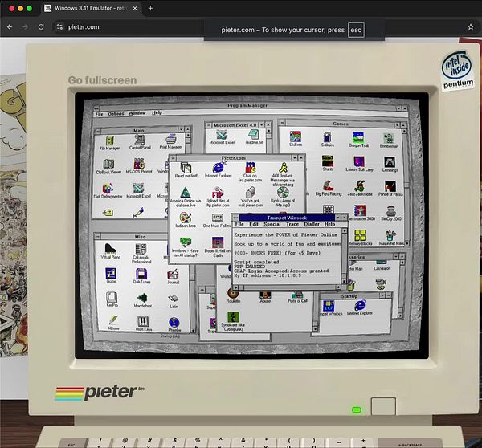Click the Go fullscreen link
The image size is (482, 448).
click(x=102, y=80)
